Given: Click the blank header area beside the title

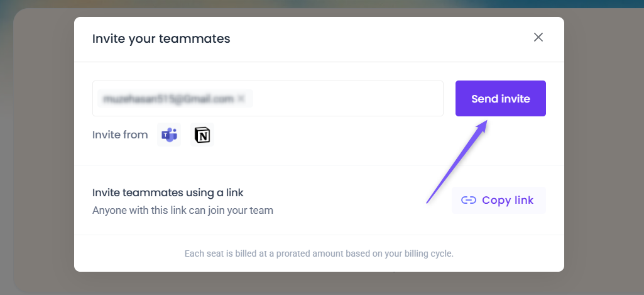Looking at the screenshot, I should pos(377,39).
